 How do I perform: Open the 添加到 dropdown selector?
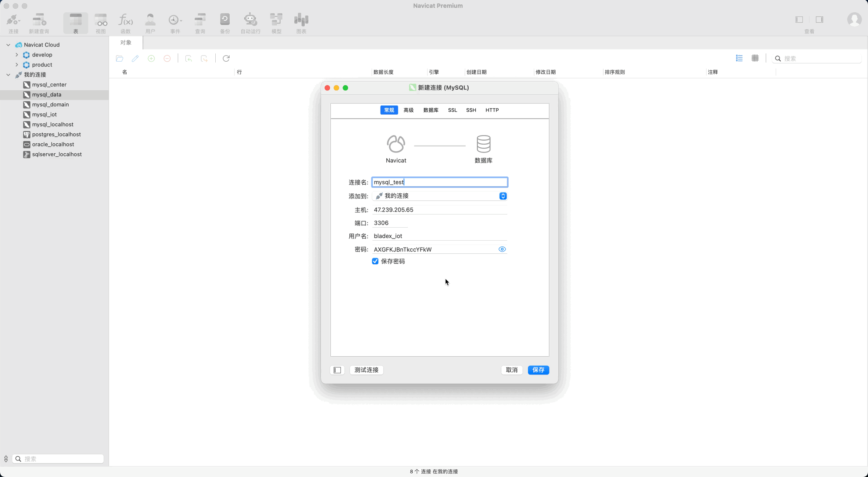pos(440,196)
